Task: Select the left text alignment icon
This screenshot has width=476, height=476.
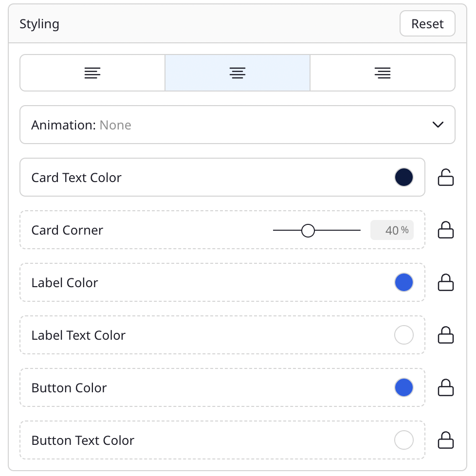Action: (92, 73)
